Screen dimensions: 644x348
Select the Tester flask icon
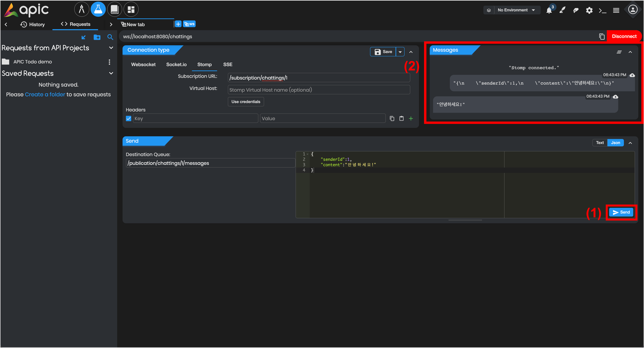click(x=98, y=10)
